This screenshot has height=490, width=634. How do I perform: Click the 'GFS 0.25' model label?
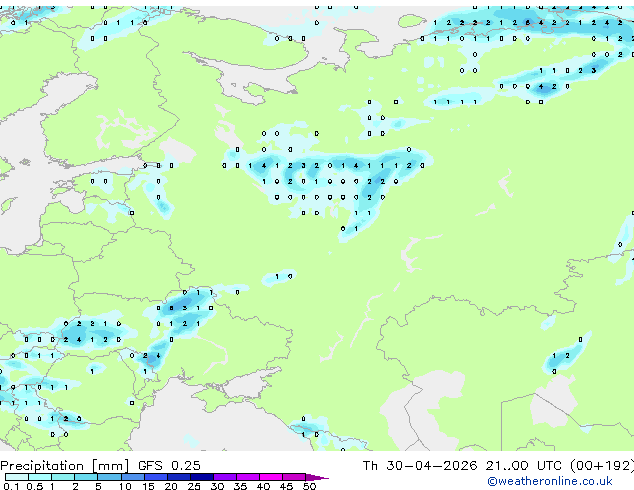coord(169,466)
